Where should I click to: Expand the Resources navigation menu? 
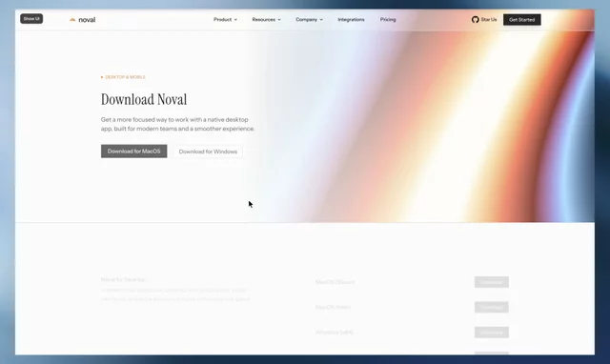[267, 19]
